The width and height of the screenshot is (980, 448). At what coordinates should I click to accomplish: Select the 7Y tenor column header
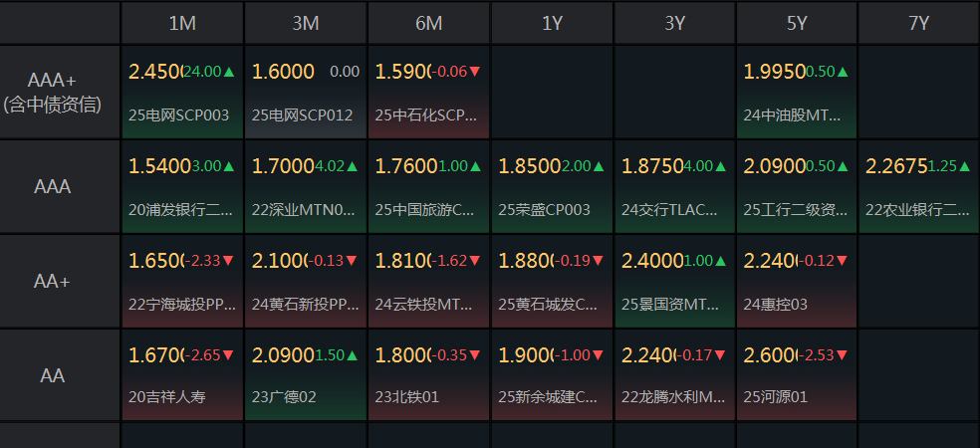click(918, 23)
